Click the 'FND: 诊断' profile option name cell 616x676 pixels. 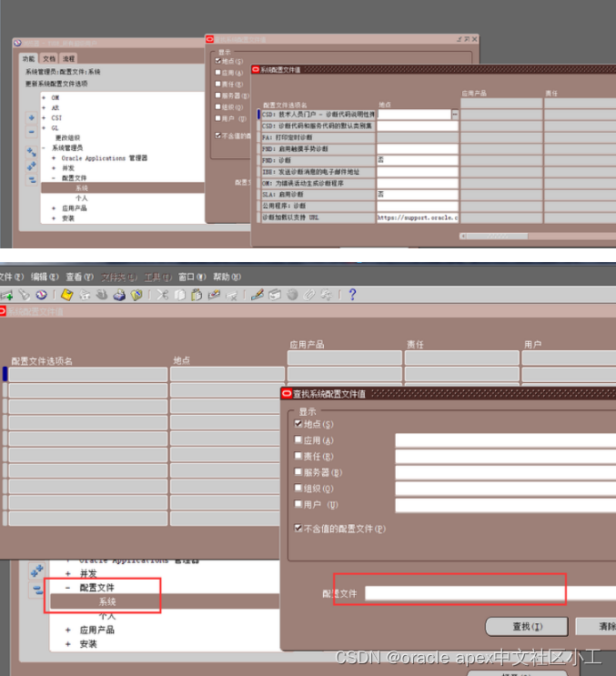[x=318, y=160]
